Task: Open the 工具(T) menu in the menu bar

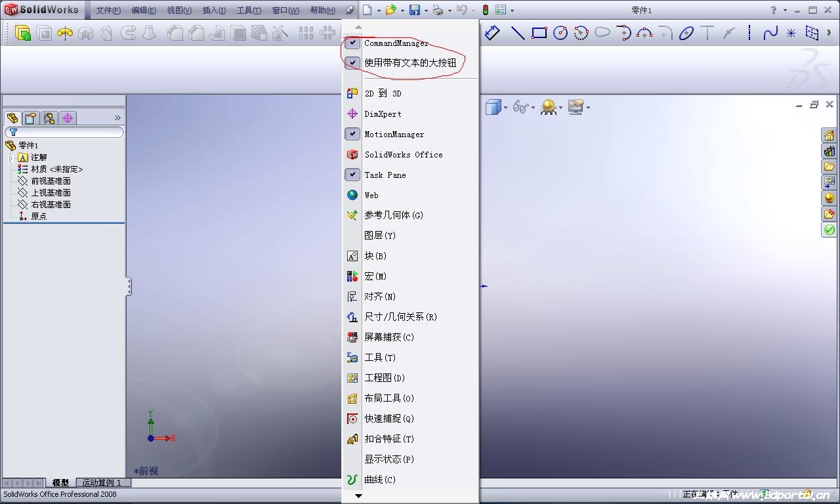Action: pyautogui.click(x=249, y=10)
